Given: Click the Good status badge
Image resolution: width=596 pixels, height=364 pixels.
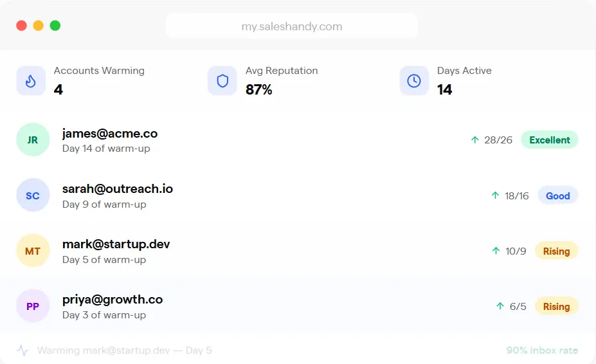Looking at the screenshot, I should [558, 196].
